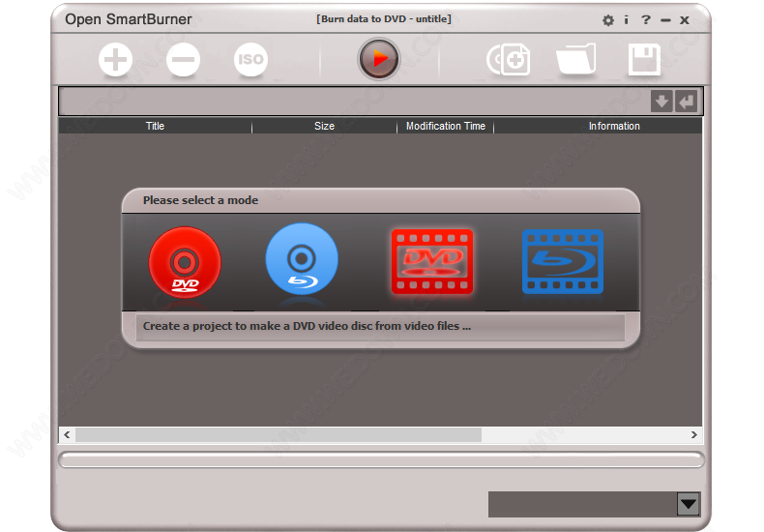Select the red data DVD disc mode
This screenshot has height=532, width=764.
[x=185, y=262]
